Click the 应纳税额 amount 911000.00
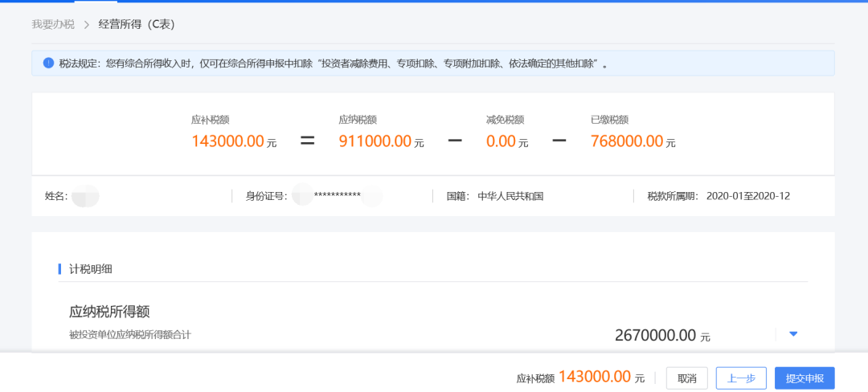Screen dimensions: 868x392 pos(376,141)
